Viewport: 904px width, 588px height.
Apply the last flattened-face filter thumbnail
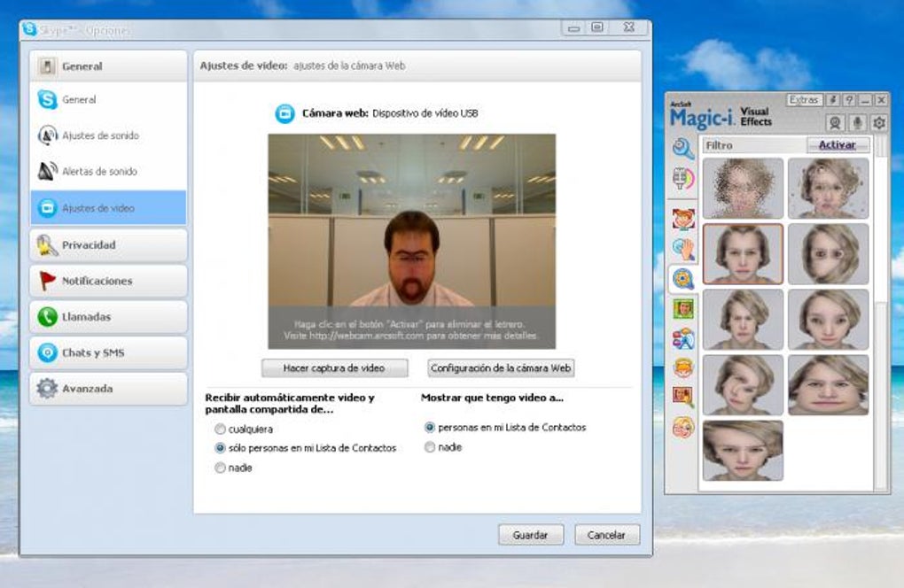point(743,451)
